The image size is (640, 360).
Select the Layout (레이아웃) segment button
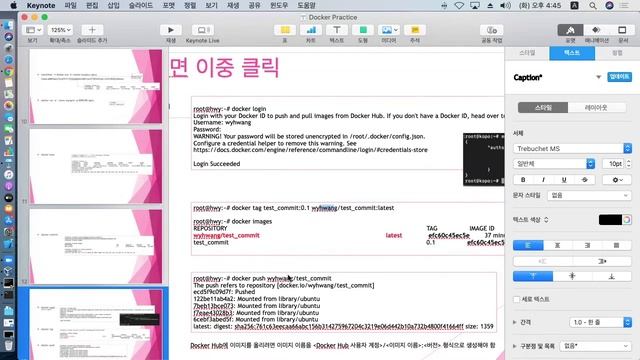(x=596, y=107)
